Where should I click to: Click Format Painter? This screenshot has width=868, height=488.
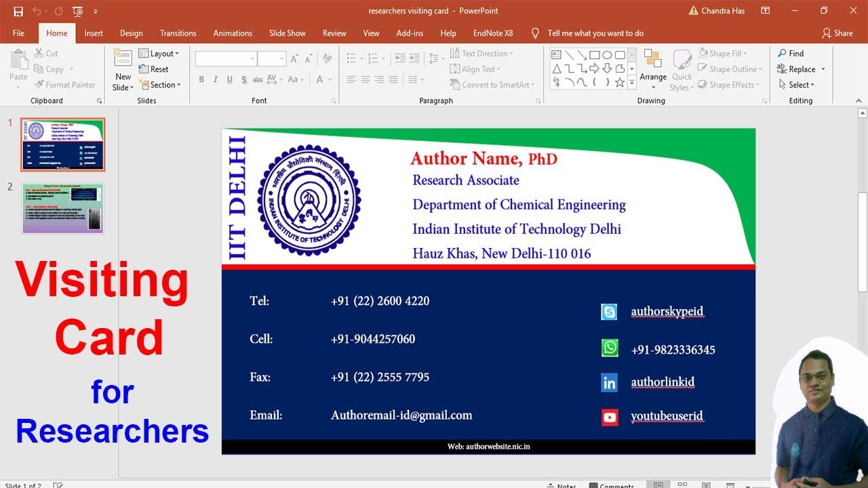tap(64, 85)
